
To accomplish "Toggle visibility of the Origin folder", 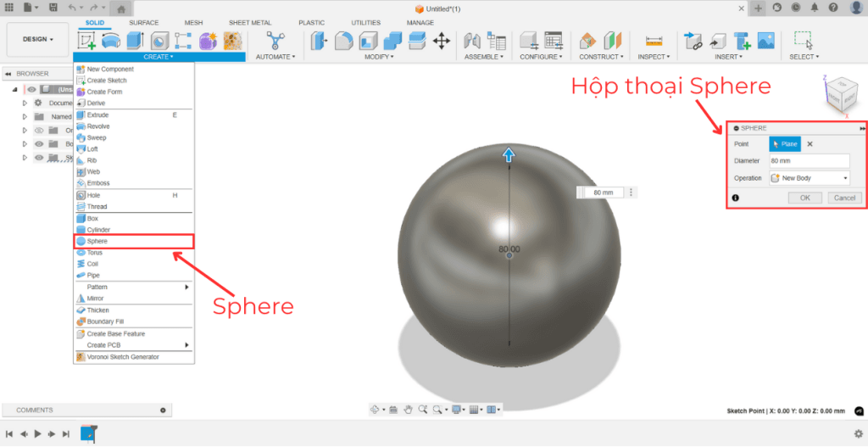I will click(x=38, y=131).
